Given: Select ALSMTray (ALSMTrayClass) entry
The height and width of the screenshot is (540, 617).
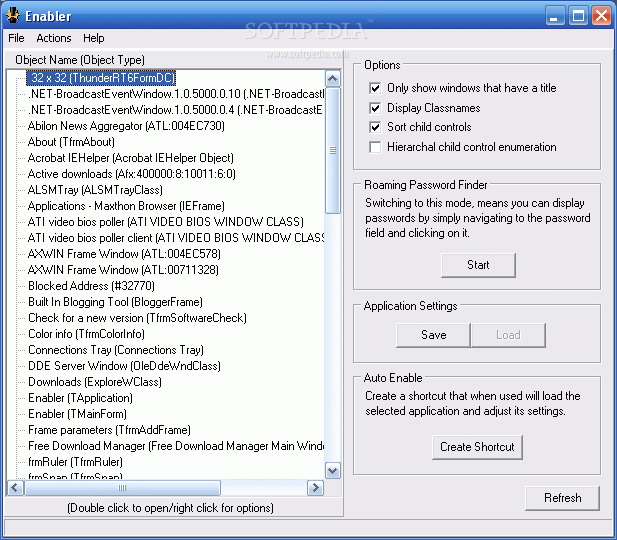Looking at the screenshot, I should [95, 190].
